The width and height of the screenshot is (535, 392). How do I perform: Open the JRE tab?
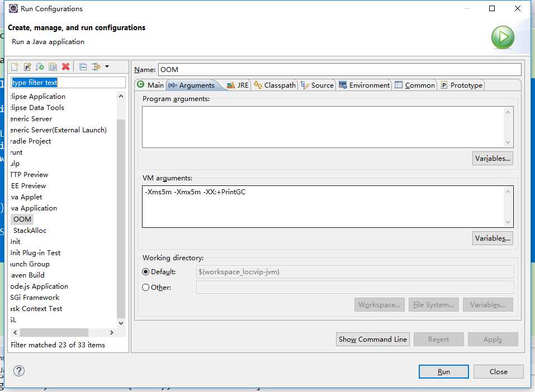(238, 85)
